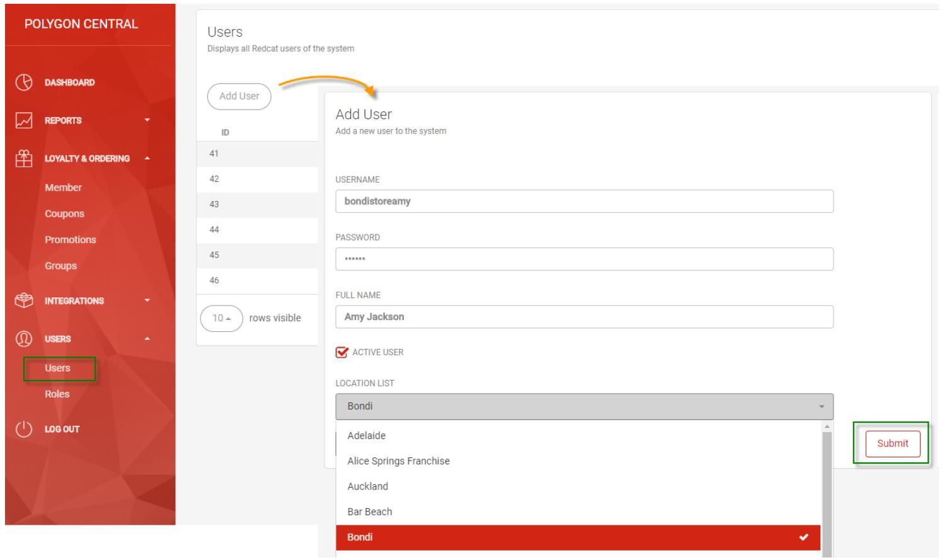
Task: Select the highlighted Bondi list option
Action: click(x=578, y=537)
